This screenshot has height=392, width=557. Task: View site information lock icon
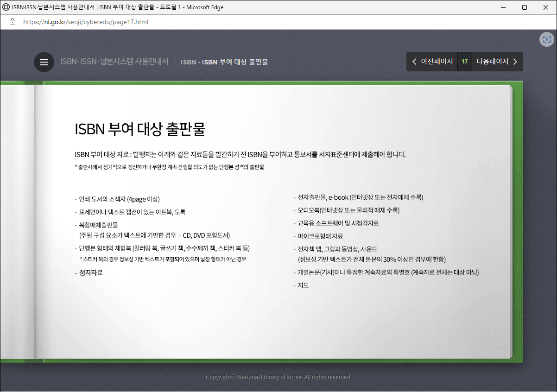12,22
